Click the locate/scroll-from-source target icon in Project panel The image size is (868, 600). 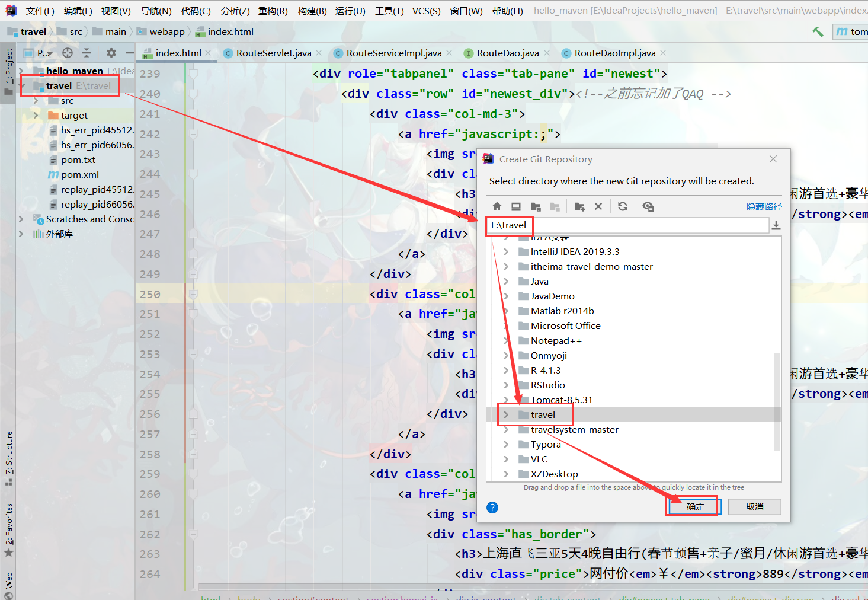coord(68,53)
